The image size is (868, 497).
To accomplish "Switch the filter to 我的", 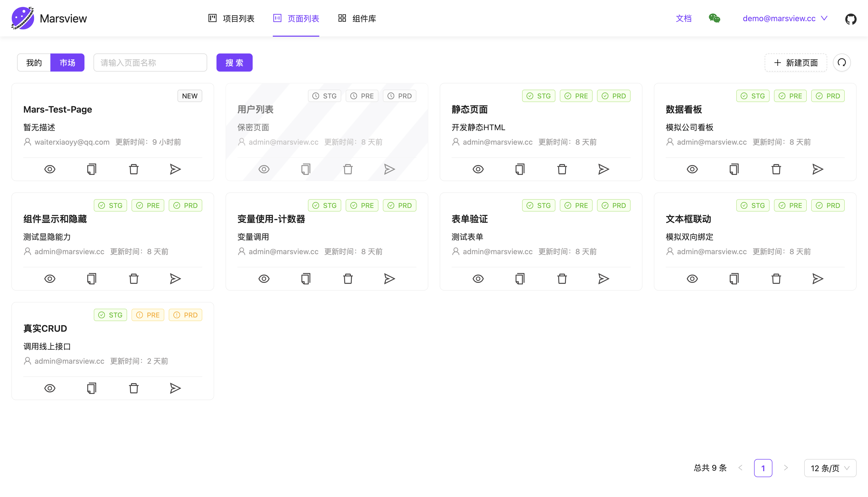I will pyautogui.click(x=34, y=63).
